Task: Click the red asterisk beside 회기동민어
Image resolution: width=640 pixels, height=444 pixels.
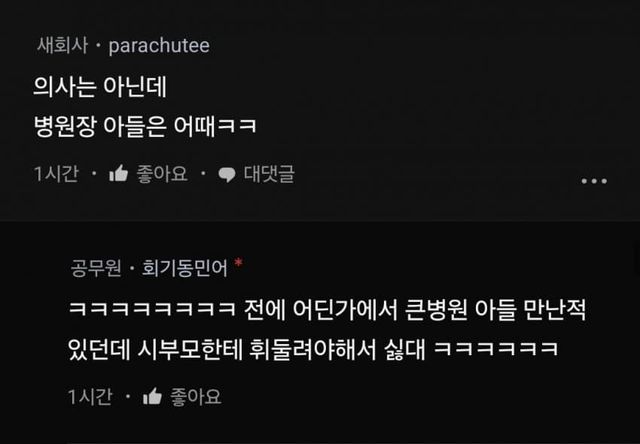Action: coord(238,263)
